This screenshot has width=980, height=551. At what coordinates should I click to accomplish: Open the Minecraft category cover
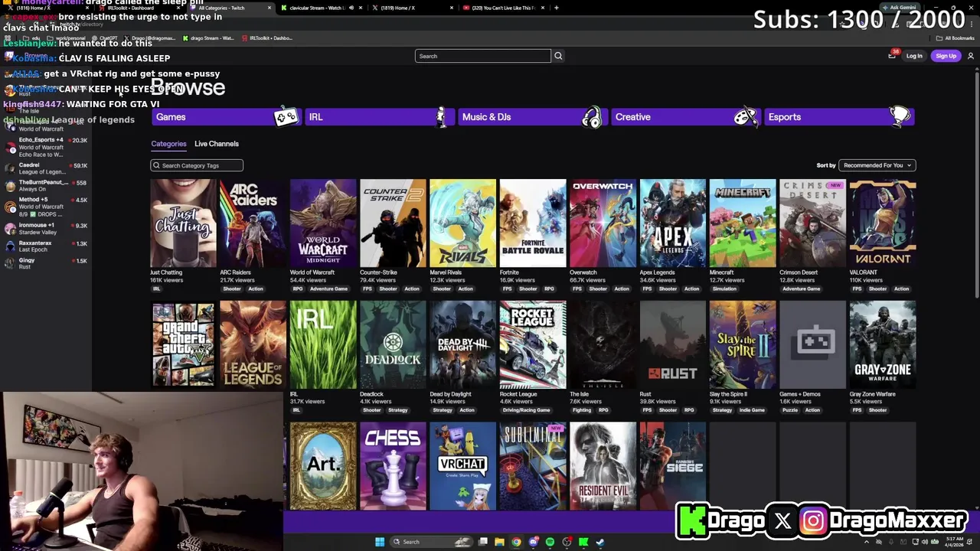pos(743,223)
